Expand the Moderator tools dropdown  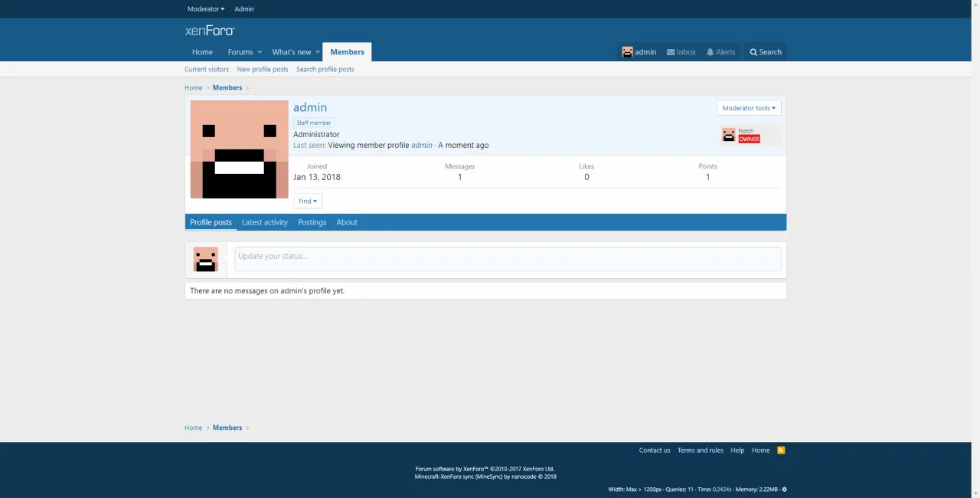749,108
